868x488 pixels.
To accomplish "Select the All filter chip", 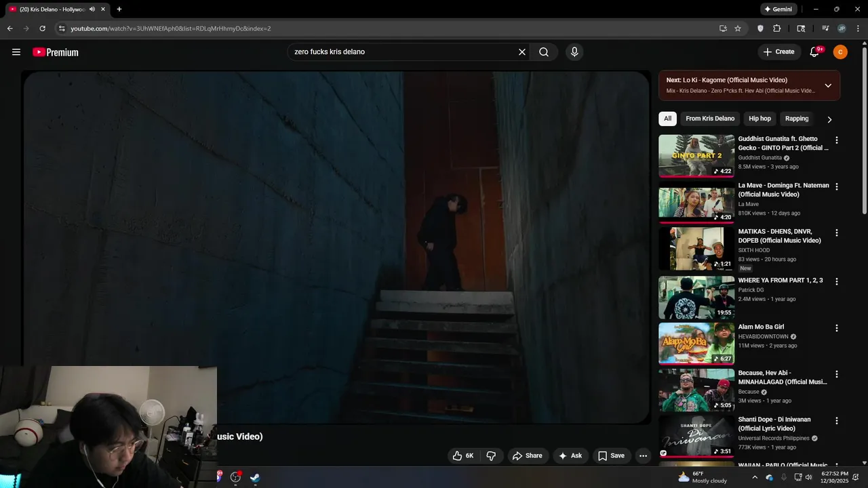I will [667, 119].
